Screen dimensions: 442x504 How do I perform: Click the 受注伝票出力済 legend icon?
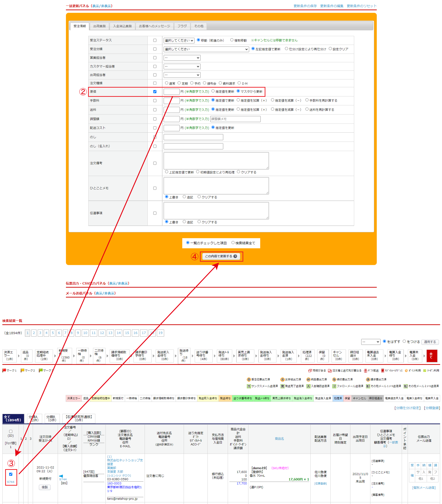click(249, 379)
